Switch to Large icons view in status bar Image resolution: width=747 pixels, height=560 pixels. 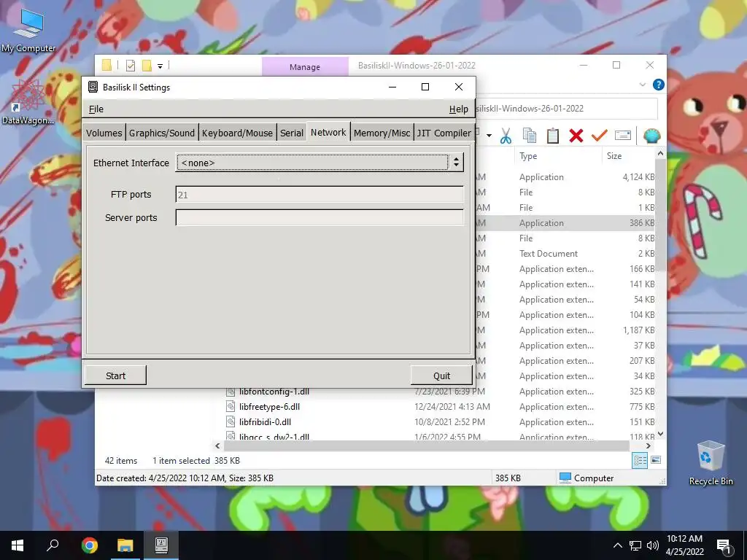coord(656,460)
